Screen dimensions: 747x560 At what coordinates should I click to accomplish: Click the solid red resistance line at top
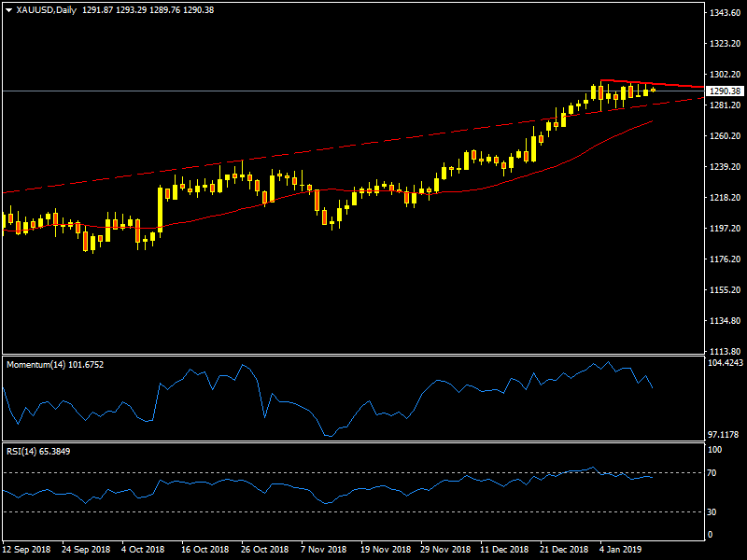tap(654, 83)
